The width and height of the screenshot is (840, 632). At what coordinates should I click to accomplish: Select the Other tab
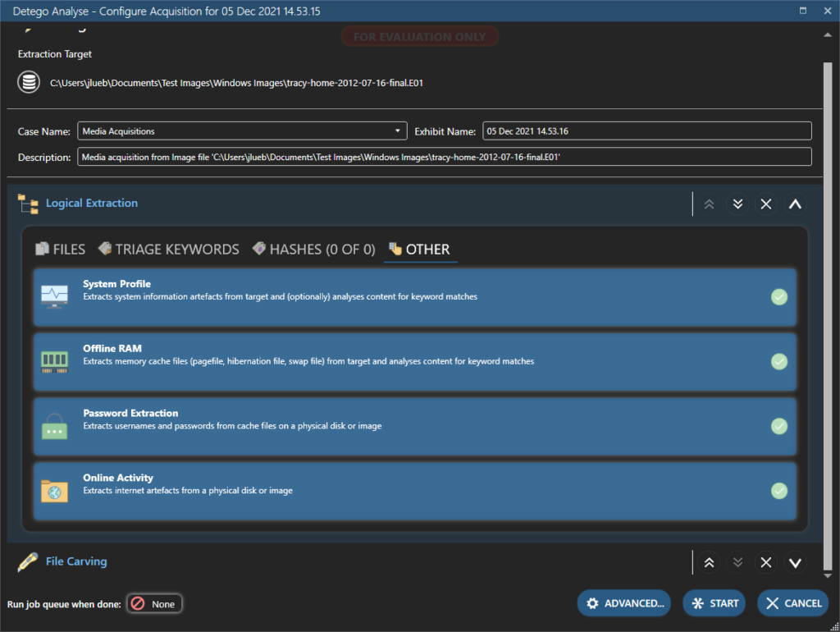(420, 250)
